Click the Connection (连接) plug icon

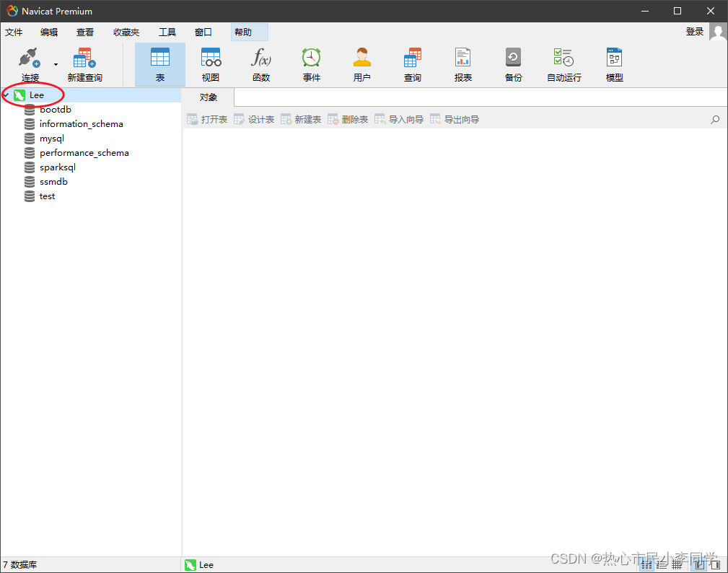(x=30, y=58)
